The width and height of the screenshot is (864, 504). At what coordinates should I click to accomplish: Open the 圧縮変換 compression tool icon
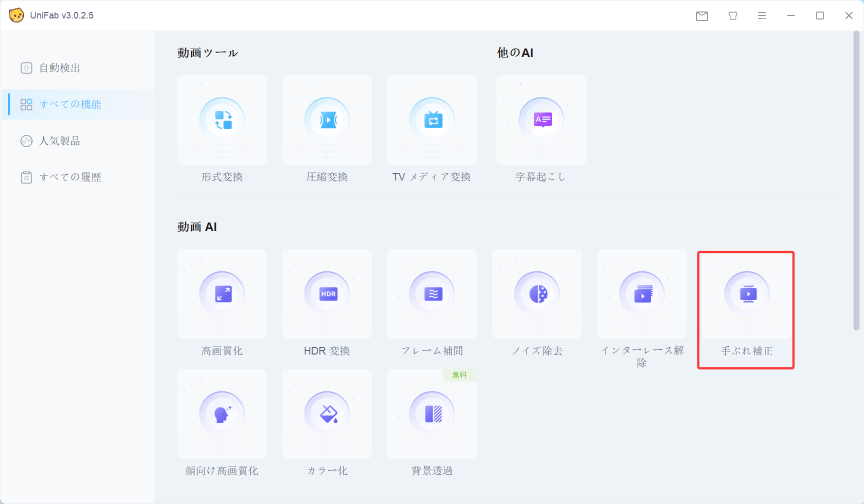tap(327, 120)
